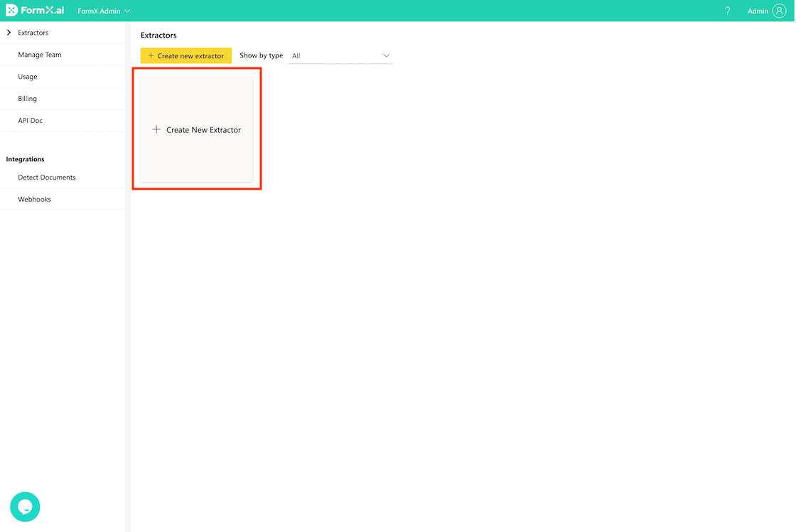
Task: Click the Create New Extractor card
Action: [197, 129]
